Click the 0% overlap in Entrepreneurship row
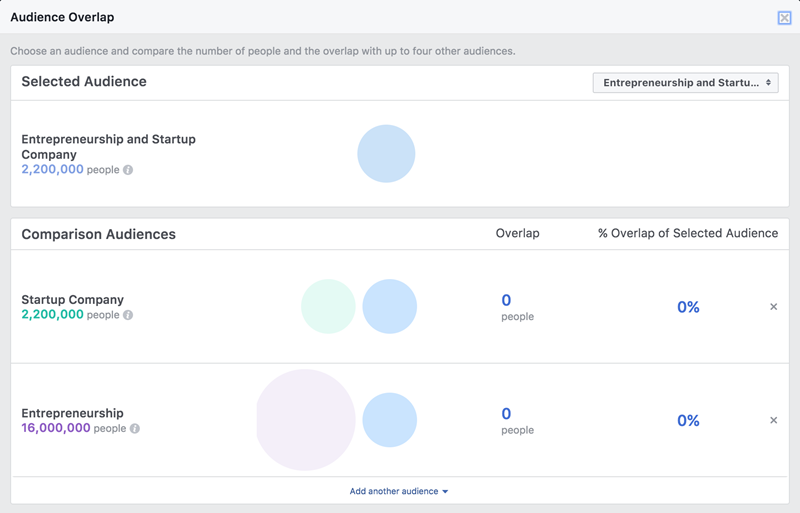800x513 pixels. 688,421
